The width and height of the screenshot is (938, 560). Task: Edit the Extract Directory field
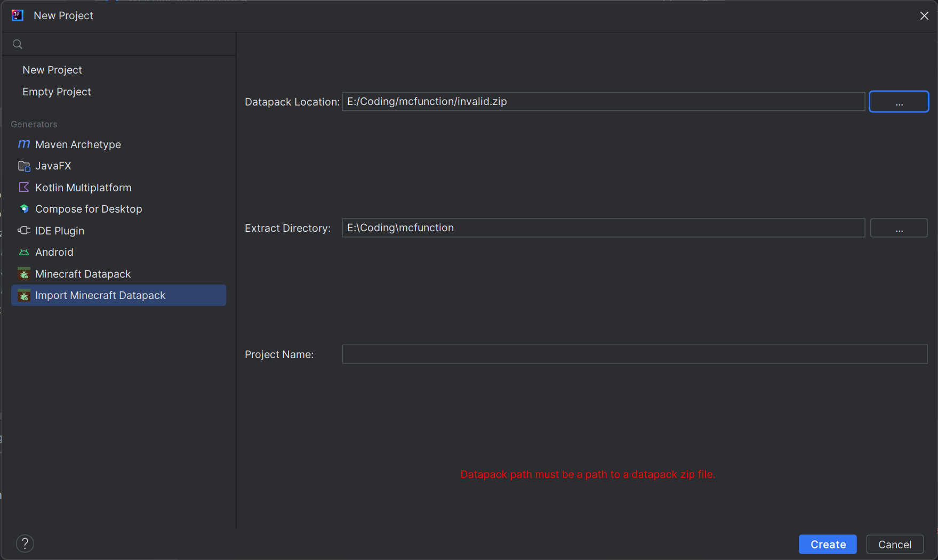(604, 228)
